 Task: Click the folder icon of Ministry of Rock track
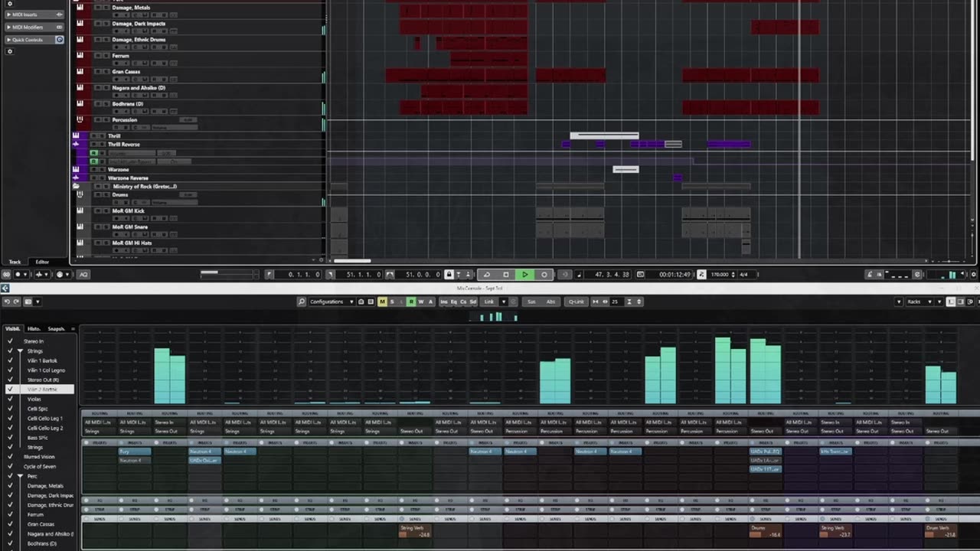[76, 186]
